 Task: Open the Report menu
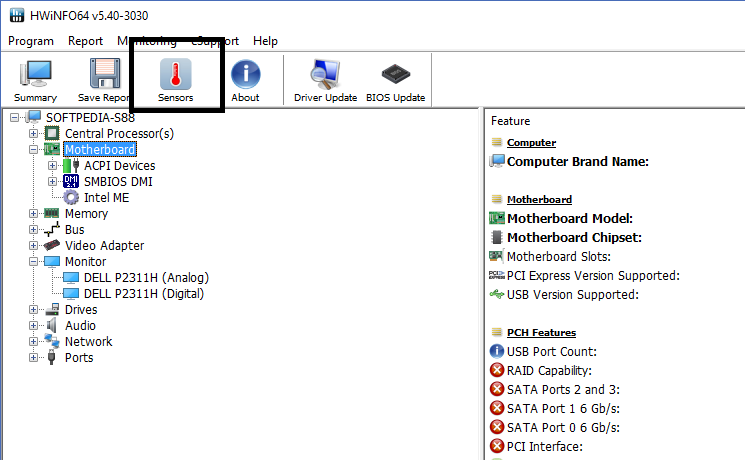85,41
